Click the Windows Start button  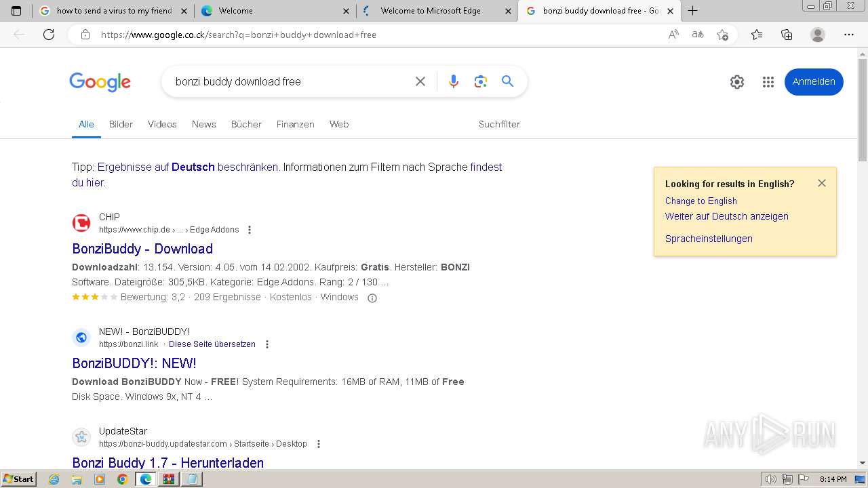18,479
